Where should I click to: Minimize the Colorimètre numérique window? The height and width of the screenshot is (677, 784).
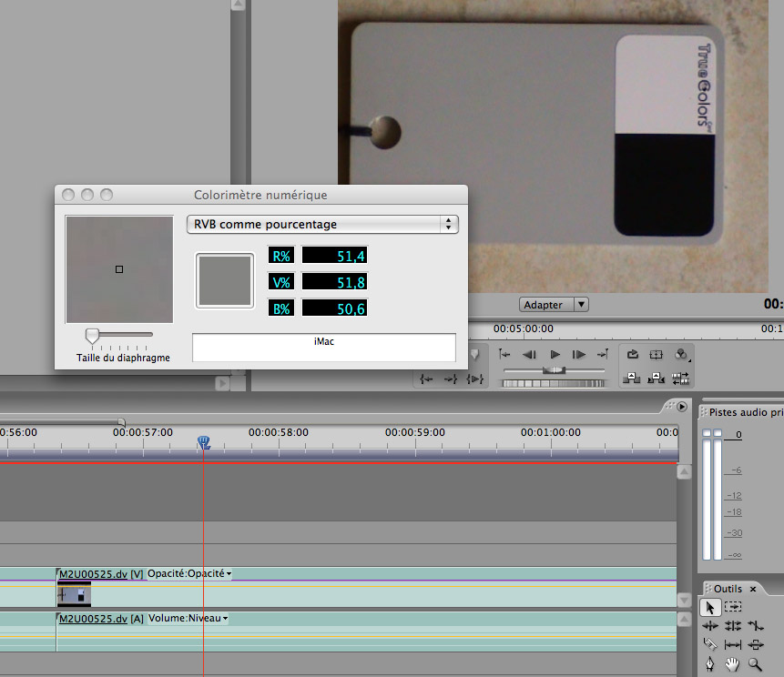pyautogui.click(x=87, y=195)
